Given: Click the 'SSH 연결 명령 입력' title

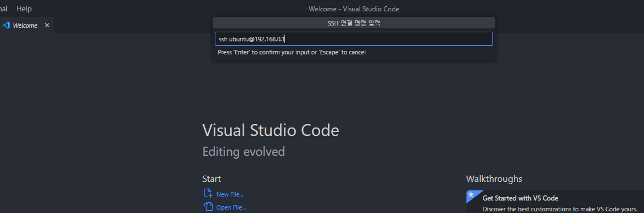Looking at the screenshot, I should 353,23.
